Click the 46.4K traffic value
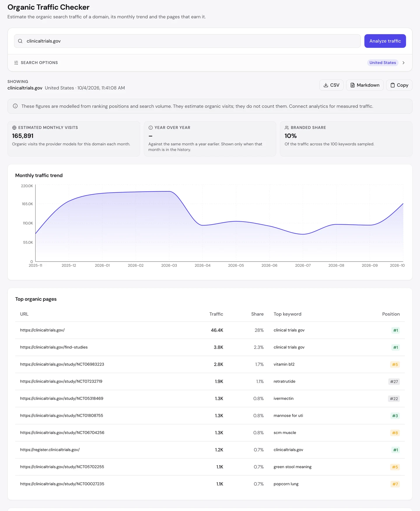Image resolution: width=420 pixels, height=511 pixels. pyautogui.click(x=217, y=330)
